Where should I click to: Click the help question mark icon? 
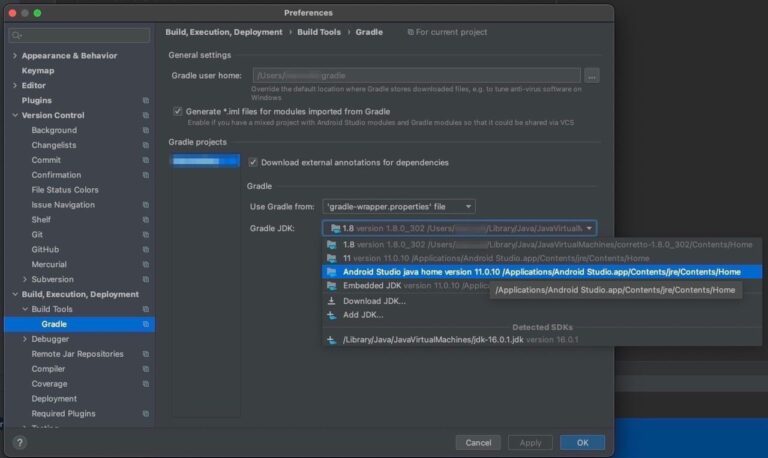point(19,442)
